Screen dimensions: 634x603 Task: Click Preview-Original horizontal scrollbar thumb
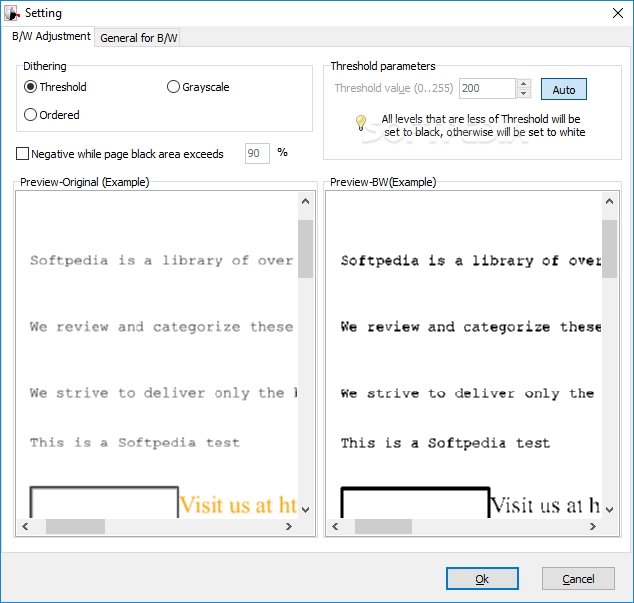(x=75, y=526)
